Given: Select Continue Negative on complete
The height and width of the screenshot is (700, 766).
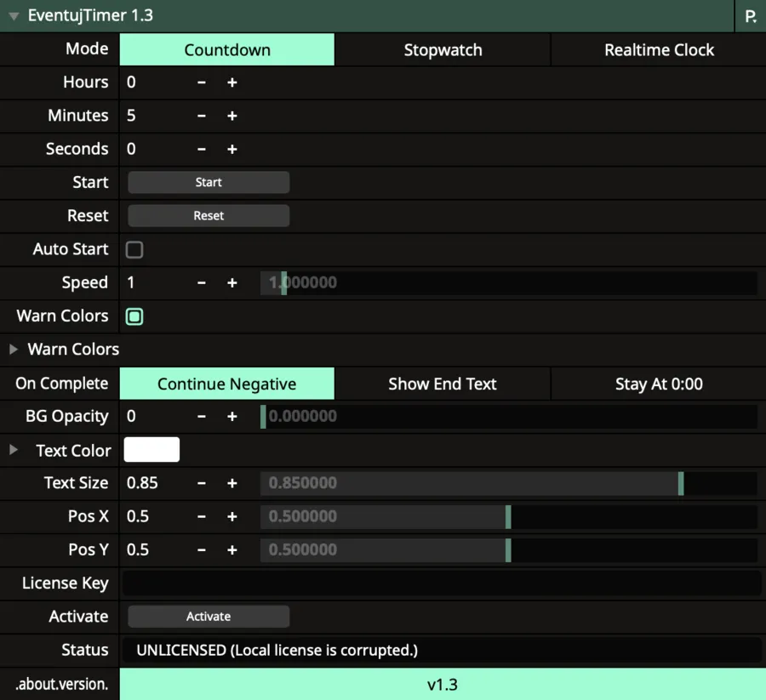Looking at the screenshot, I should click(x=227, y=384).
